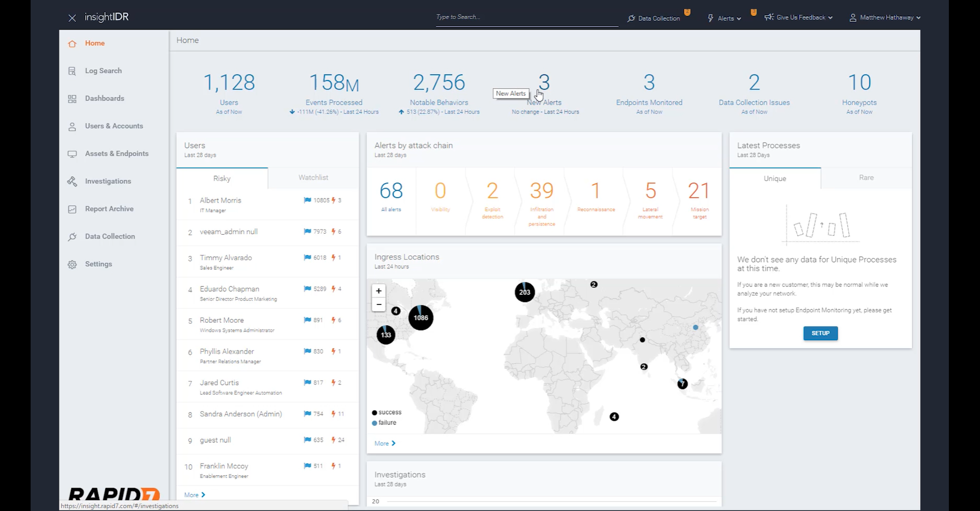Click the 1086 cluster marker on map
The height and width of the screenshot is (511, 980).
421,318
